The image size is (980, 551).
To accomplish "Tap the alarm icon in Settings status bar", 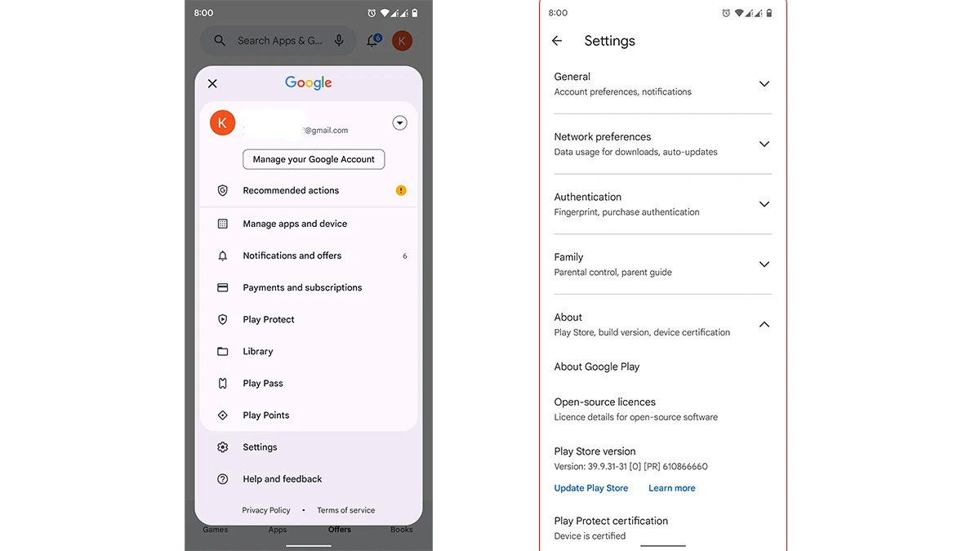I will (726, 13).
